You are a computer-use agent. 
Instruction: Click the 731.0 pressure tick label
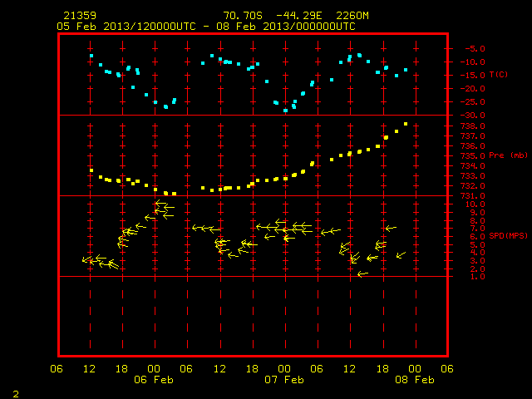tap(473, 196)
